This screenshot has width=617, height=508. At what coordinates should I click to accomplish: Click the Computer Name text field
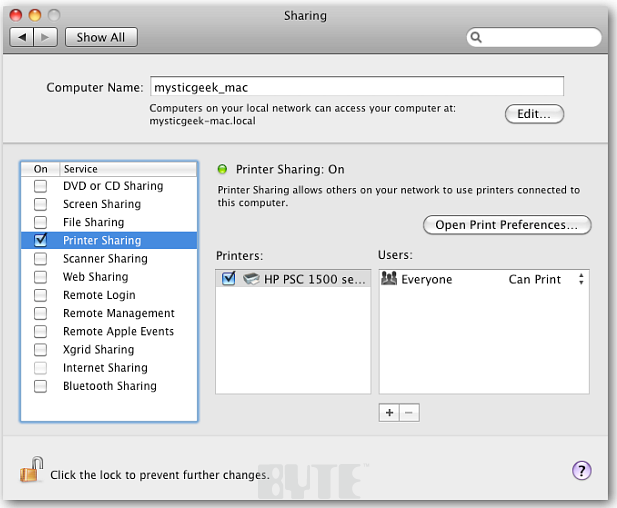coord(357,87)
